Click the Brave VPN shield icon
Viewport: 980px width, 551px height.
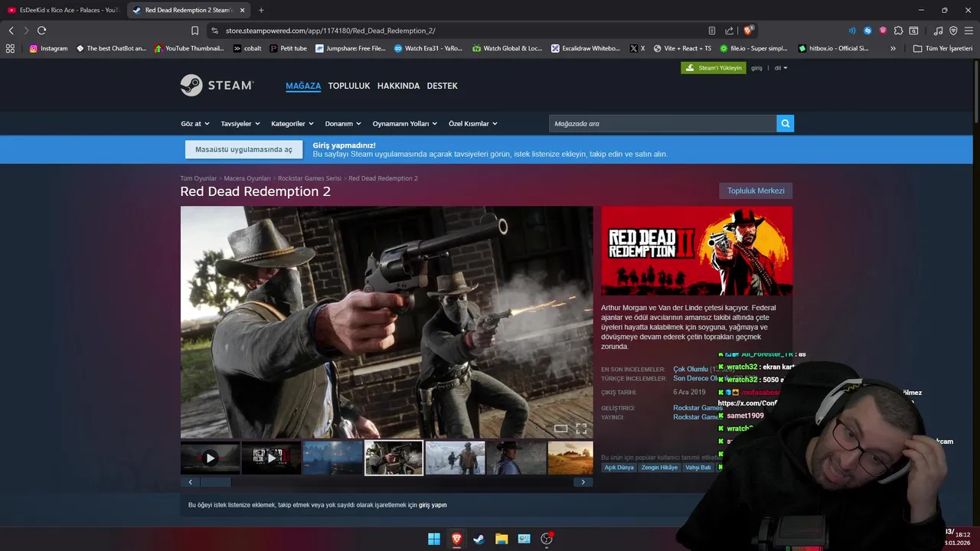pyautogui.click(x=953, y=31)
